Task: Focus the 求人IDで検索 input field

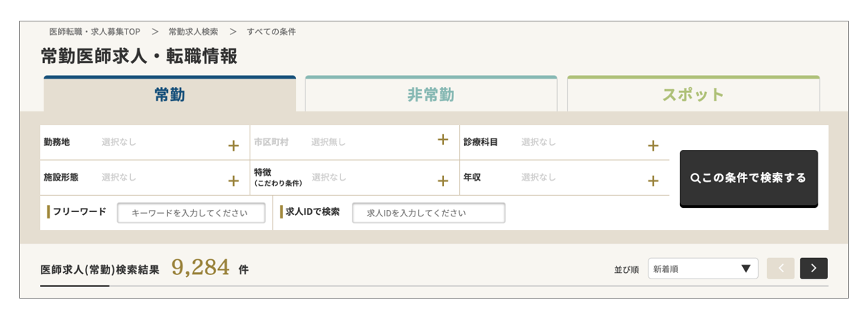Action: pyautogui.click(x=428, y=213)
